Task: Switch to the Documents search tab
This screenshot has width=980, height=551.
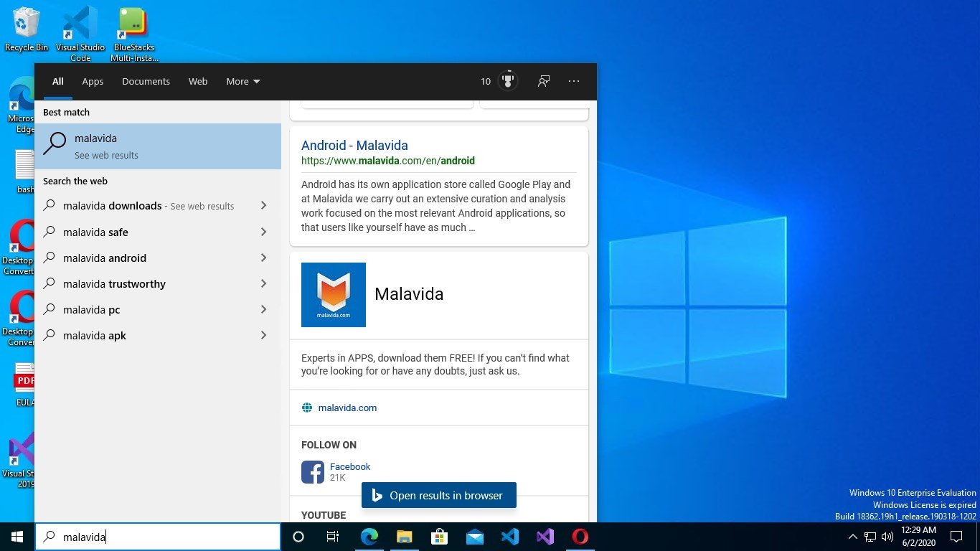Action: tap(146, 81)
